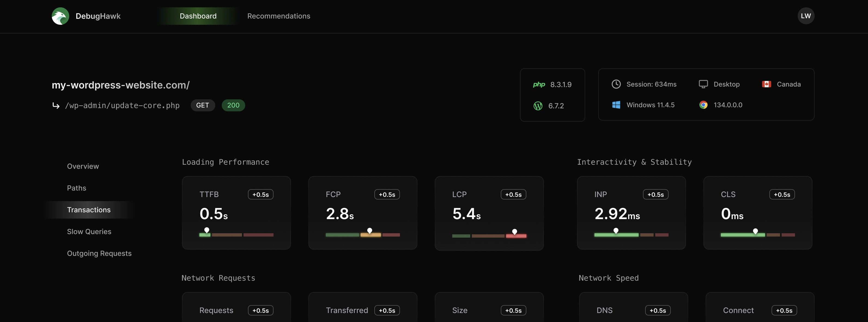
Task: Click the Windows 11.4.5 text
Action: coord(650,105)
